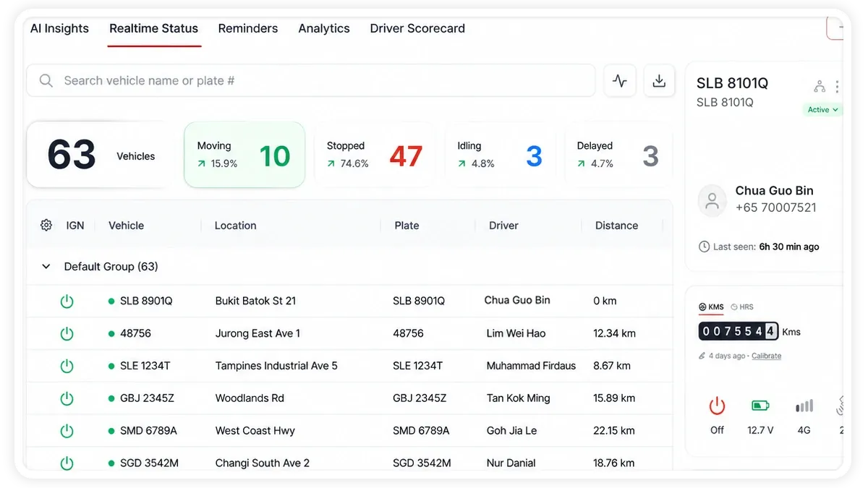
Task: Click ignition power icon for SLB 8901Q
Action: pyautogui.click(x=67, y=301)
